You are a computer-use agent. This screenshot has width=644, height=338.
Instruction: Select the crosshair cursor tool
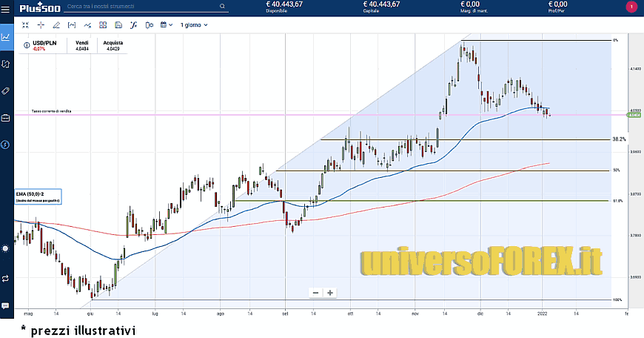pyautogui.click(x=41, y=24)
